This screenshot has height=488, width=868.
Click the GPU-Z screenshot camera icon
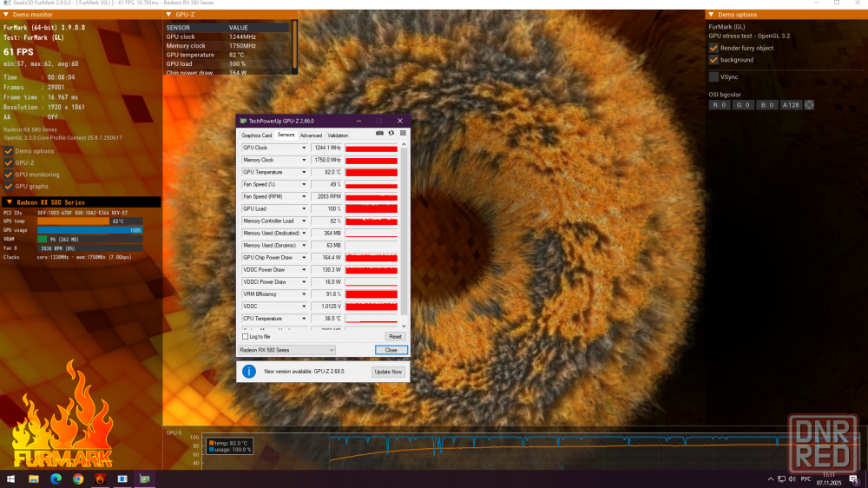point(379,133)
